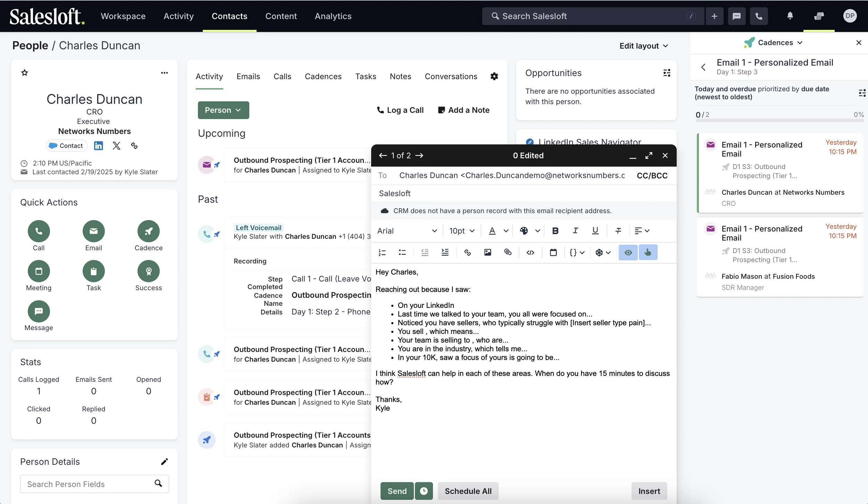
Task: Click the Search Person Fields input
Action: click(94, 484)
